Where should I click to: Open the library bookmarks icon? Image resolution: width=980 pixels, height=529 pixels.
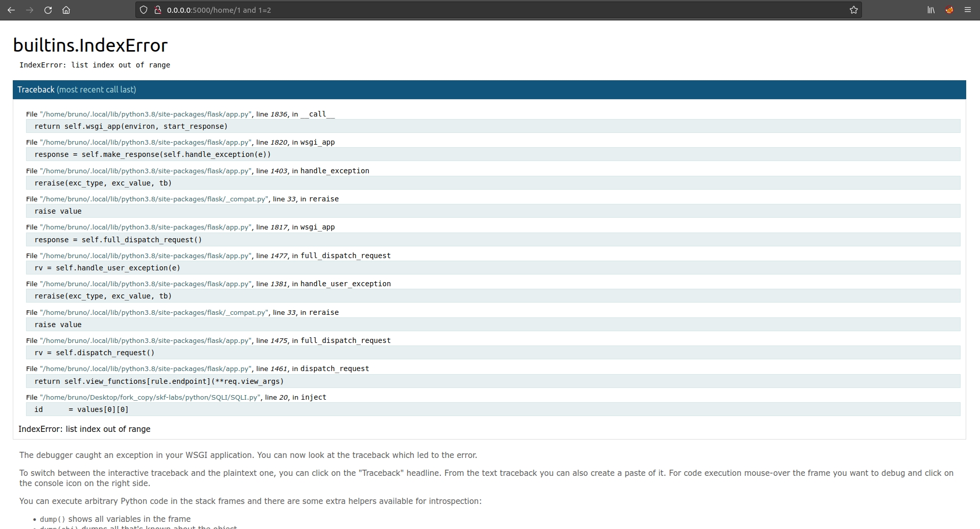(931, 10)
